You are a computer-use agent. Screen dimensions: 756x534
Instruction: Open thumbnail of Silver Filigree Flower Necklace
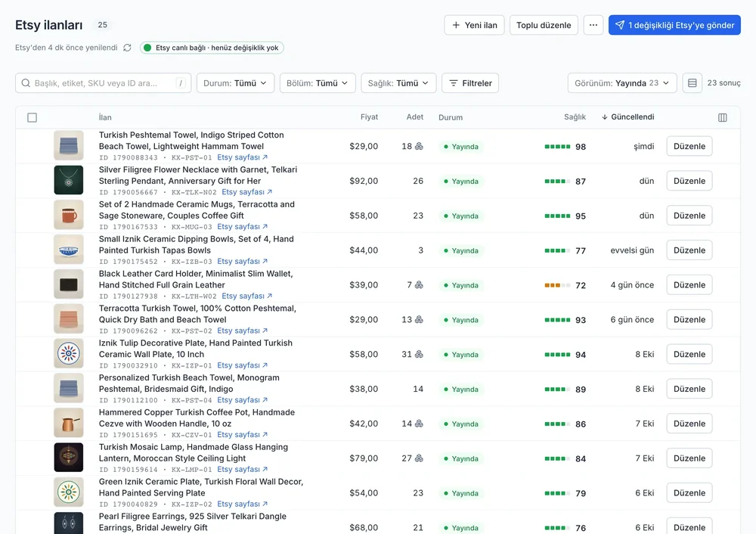pyautogui.click(x=69, y=180)
